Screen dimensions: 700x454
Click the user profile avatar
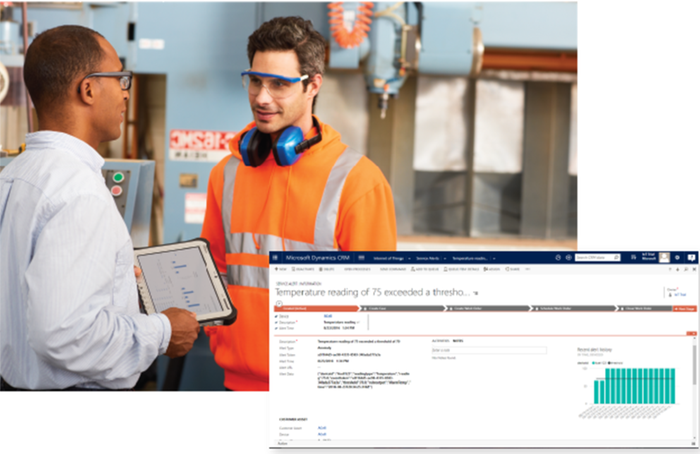coord(664,257)
